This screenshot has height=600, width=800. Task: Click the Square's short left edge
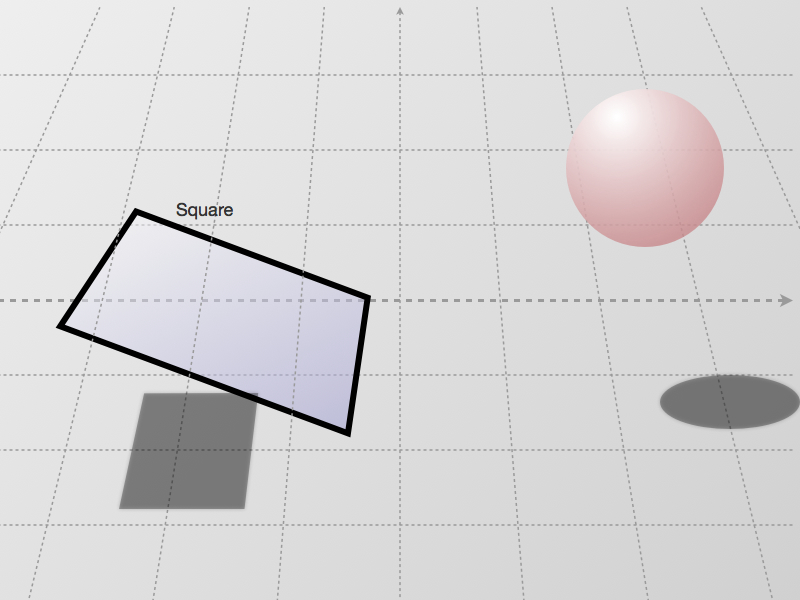[98, 269]
